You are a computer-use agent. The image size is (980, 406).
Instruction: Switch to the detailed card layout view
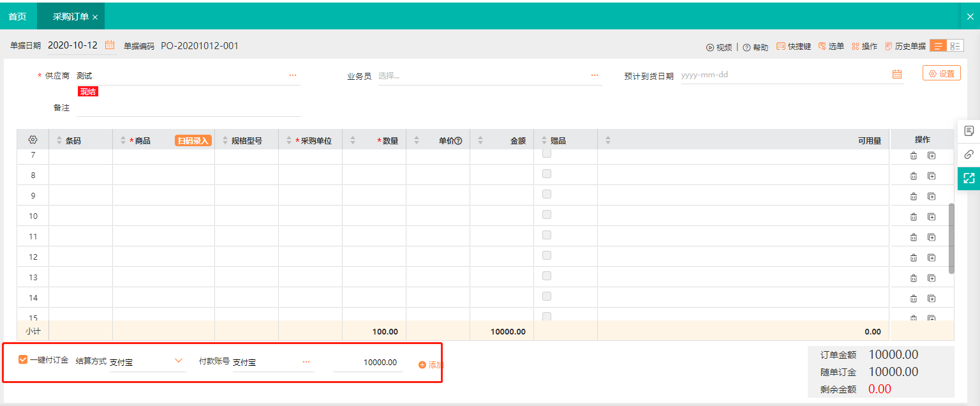955,46
